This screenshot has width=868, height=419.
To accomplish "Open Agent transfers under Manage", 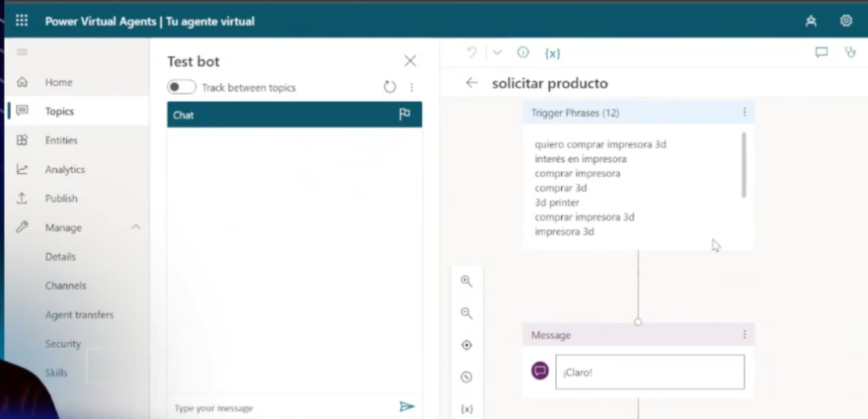I will click(x=79, y=314).
